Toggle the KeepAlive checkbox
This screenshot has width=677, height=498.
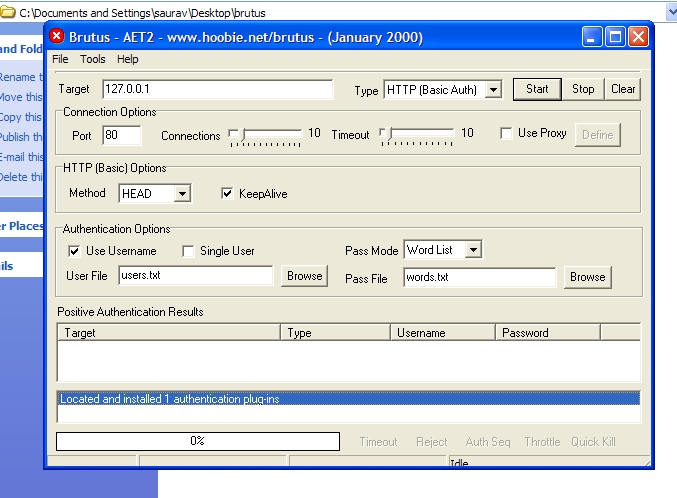click(x=227, y=193)
